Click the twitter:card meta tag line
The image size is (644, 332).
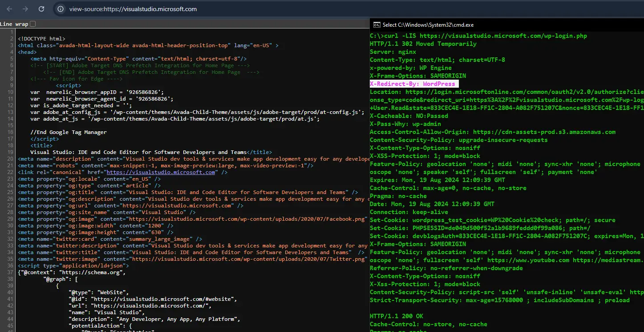pyautogui.click(x=110, y=239)
